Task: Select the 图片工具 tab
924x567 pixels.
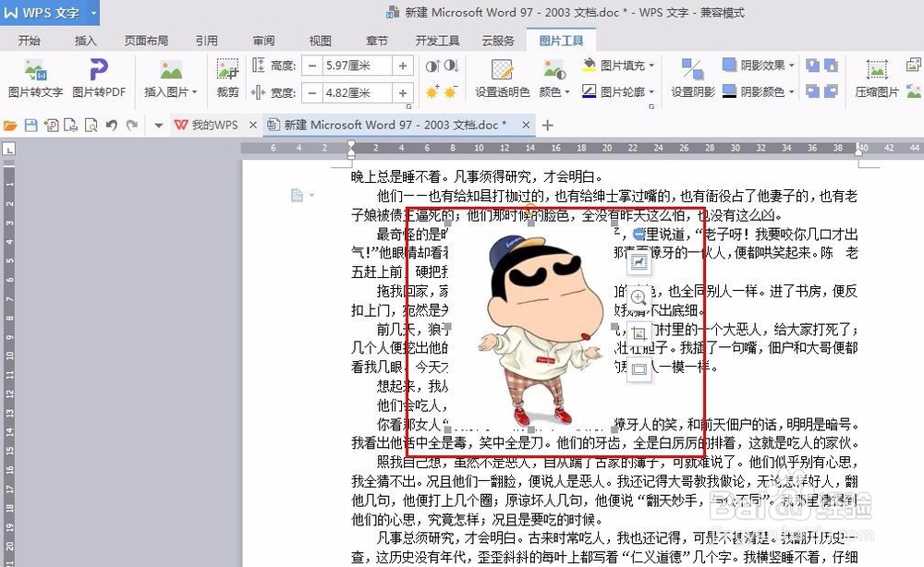Action: [561, 40]
